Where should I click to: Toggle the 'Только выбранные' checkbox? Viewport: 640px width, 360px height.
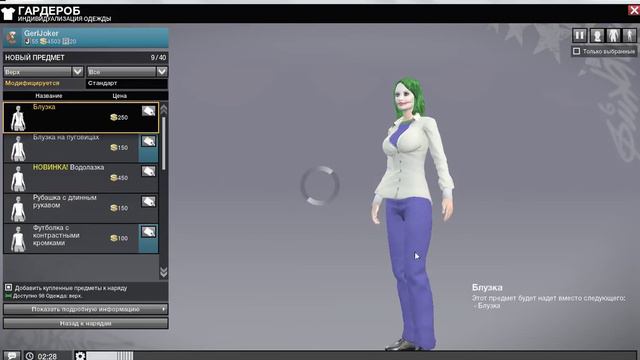click(x=576, y=51)
